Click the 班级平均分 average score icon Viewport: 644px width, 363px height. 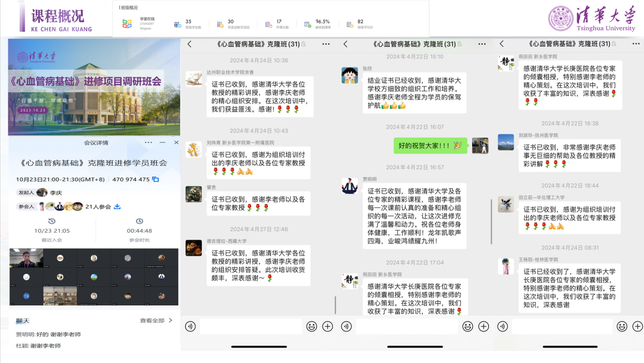pyautogui.click(x=350, y=24)
